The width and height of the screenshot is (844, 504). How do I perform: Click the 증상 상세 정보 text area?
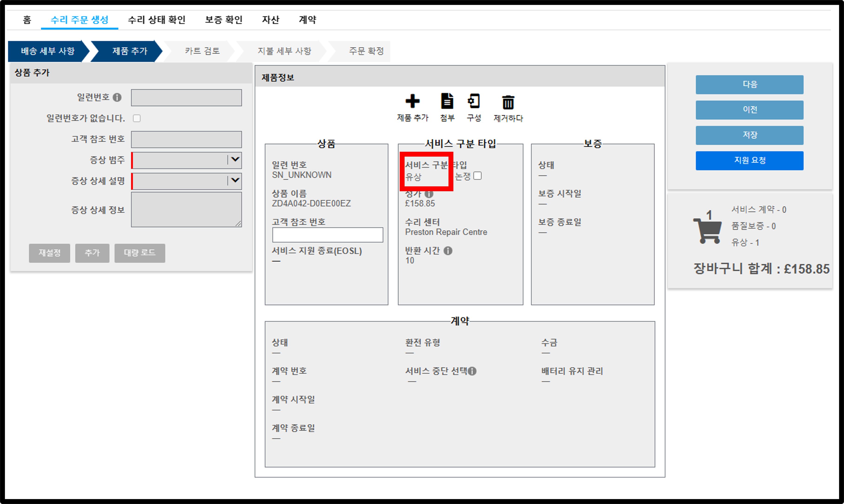(x=186, y=210)
